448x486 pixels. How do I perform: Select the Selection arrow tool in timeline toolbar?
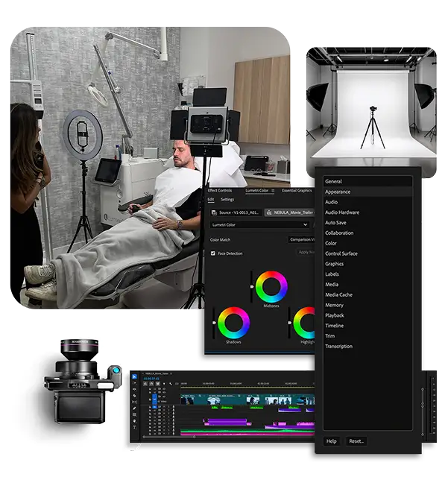[x=135, y=377]
